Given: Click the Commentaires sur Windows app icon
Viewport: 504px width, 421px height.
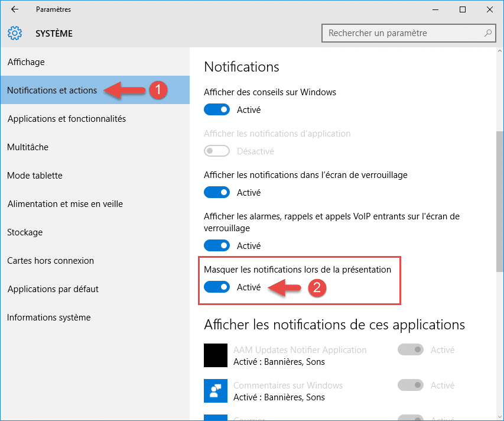Looking at the screenshot, I should click(x=216, y=391).
